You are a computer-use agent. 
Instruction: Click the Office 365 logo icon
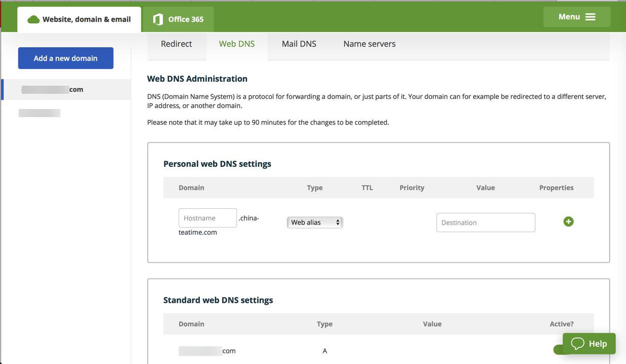tap(158, 19)
